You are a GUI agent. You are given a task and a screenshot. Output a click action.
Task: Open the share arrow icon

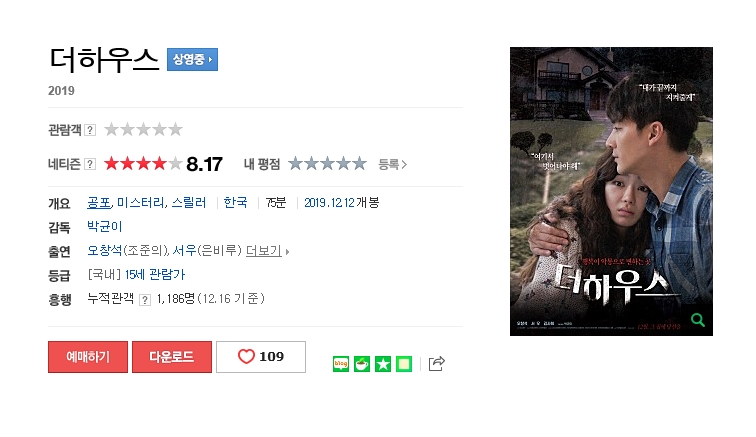click(x=436, y=363)
